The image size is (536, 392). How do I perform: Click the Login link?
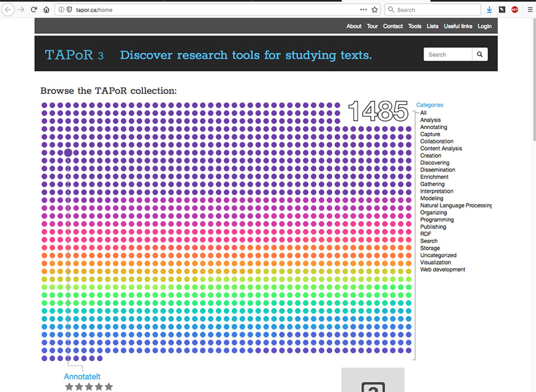[484, 26]
